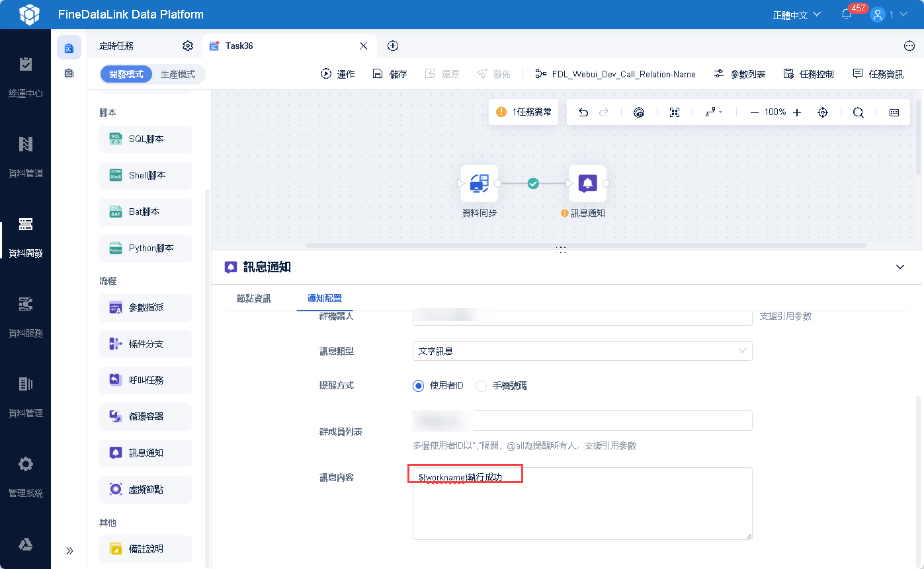Open the 正體中文 language dropdown
This screenshot has width=924, height=569.
pyautogui.click(x=796, y=15)
